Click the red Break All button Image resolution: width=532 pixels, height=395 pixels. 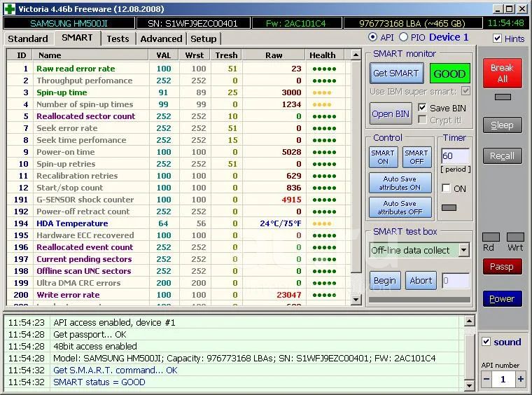click(502, 74)
